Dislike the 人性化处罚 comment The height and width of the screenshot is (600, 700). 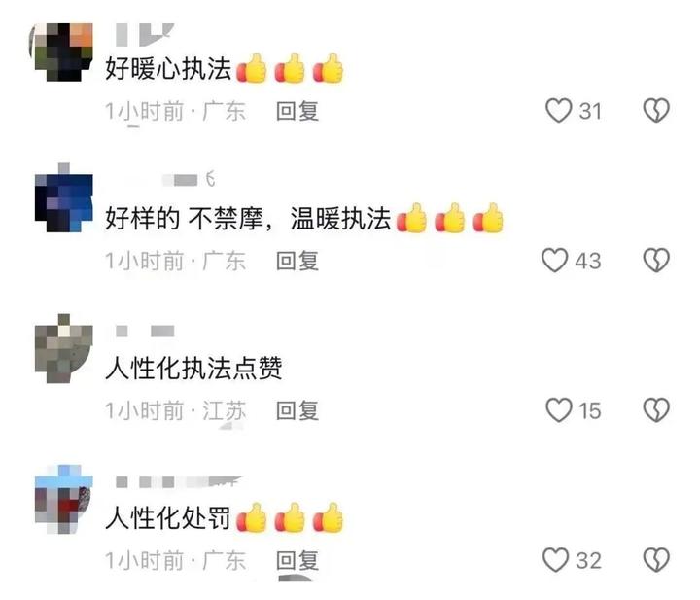[656, 560]
